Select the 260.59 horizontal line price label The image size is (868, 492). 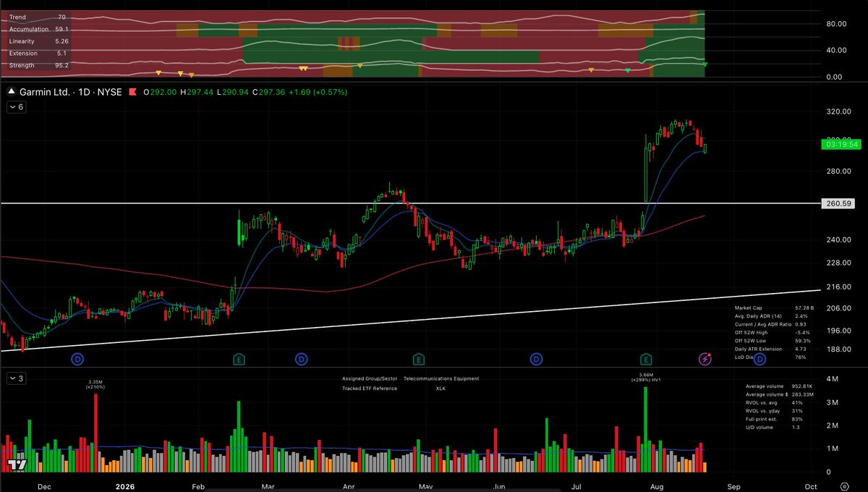[x=839, y=204]
